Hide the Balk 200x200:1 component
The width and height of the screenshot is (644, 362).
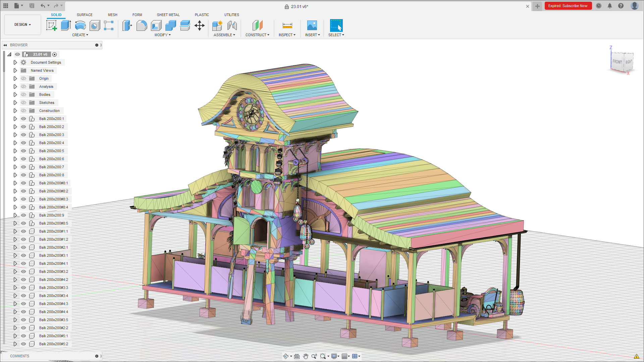coord(23,119)
